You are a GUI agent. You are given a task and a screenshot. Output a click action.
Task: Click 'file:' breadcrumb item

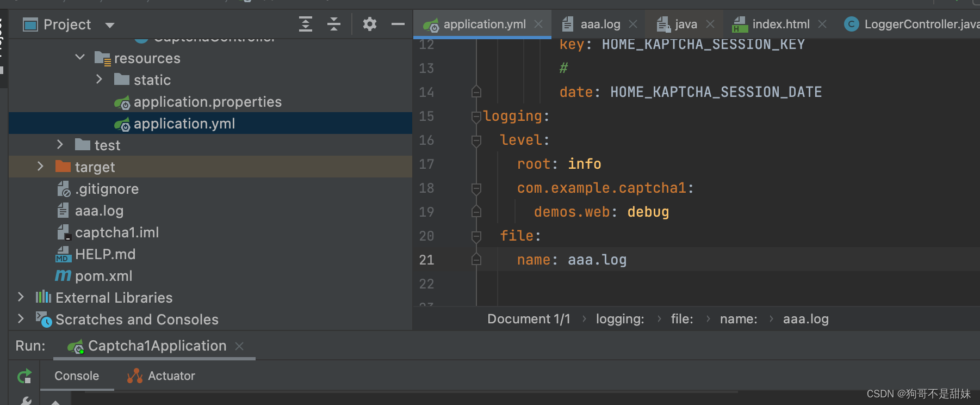(682, 319)
